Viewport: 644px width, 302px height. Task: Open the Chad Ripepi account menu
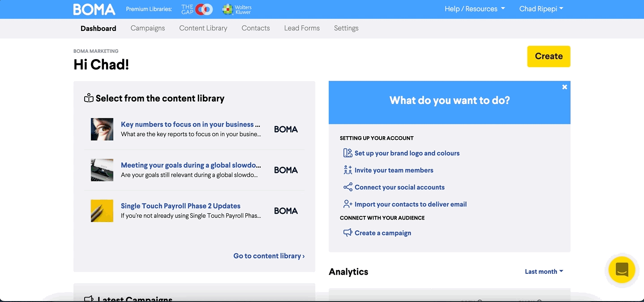coord(541,9)
